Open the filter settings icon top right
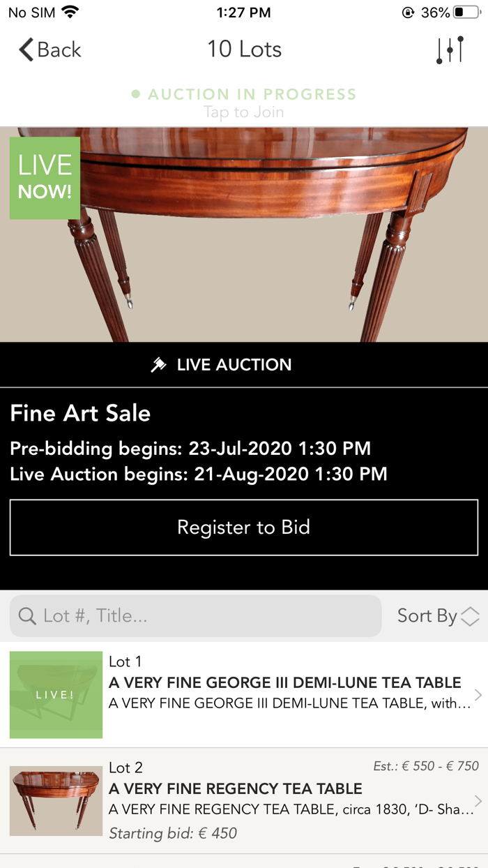488x868 pixels. click(x=450, y=49)
